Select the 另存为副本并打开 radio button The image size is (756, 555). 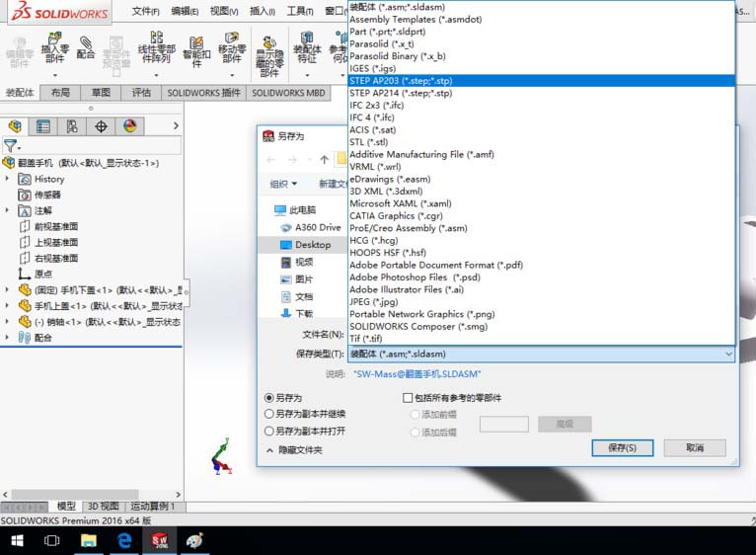pyautogui.click(x=269, y=431)
